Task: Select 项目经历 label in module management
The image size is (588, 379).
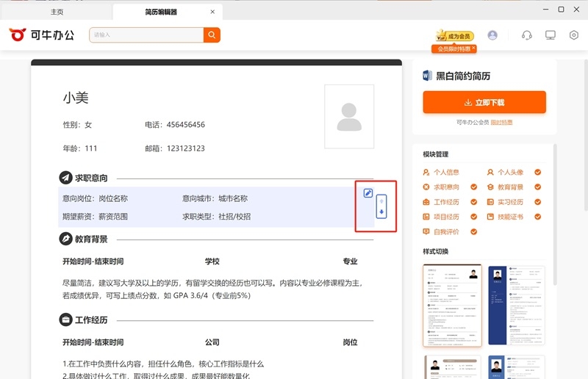Action: pos(446,217)
